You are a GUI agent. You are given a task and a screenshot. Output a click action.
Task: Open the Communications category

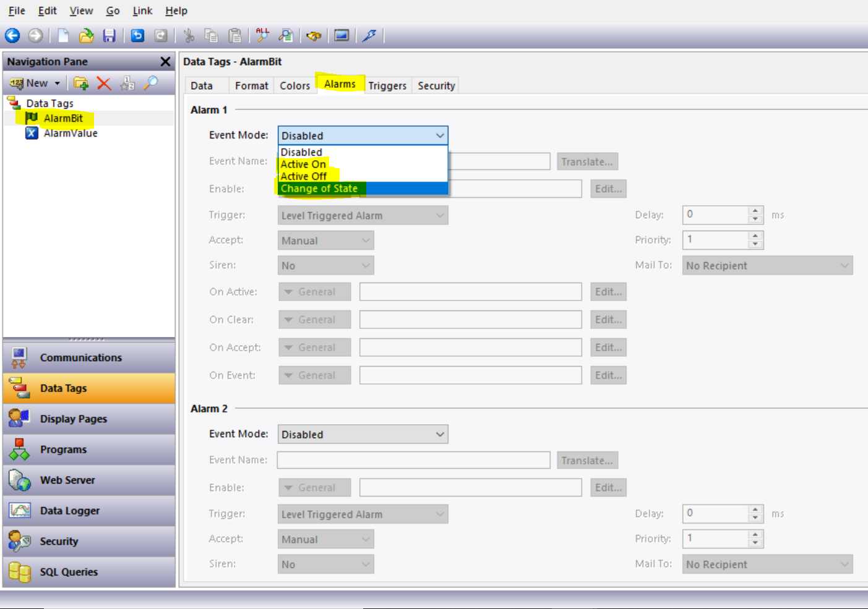(89, 358)
